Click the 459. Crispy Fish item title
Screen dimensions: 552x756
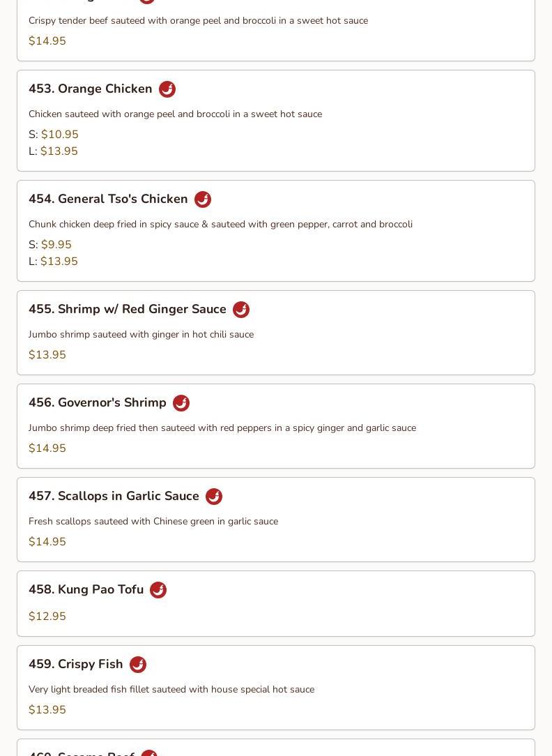pyautogui.click(x=76, y=664)
